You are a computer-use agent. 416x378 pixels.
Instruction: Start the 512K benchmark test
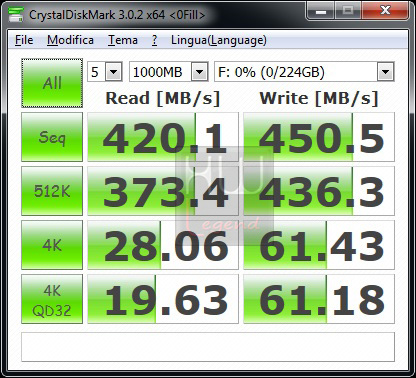pyautogui.click(x=52, y=191)
